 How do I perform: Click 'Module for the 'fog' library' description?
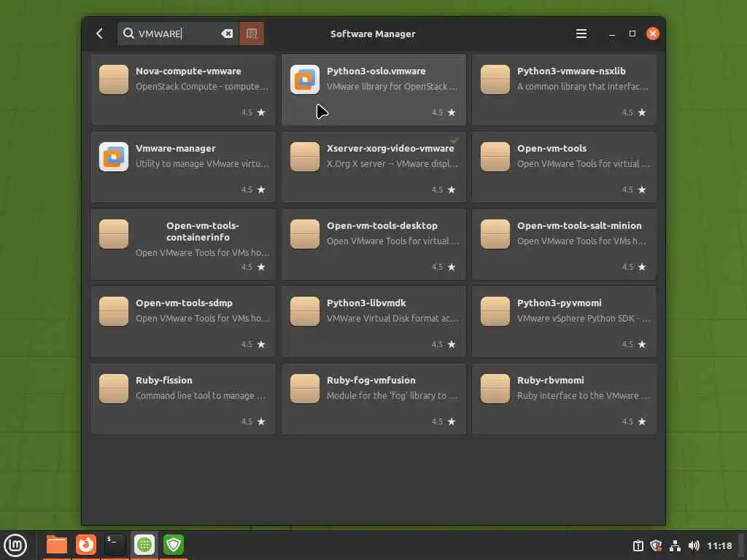(x=392, y=396)
